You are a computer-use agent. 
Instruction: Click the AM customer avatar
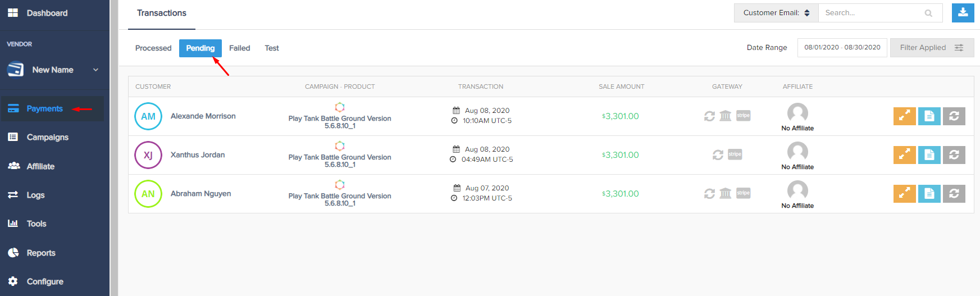point(148,116)
